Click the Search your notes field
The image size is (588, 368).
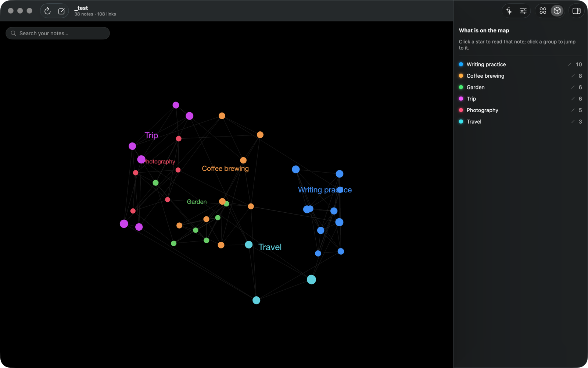58,33
